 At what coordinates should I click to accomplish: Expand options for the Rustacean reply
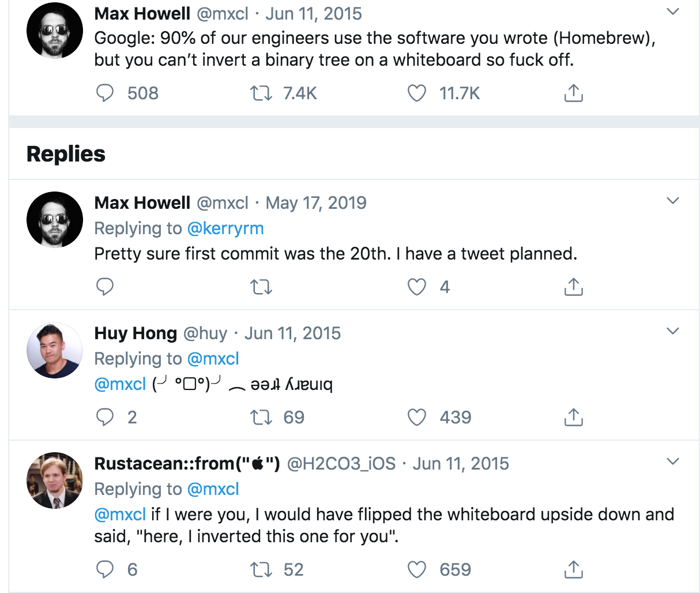(673, 461)
